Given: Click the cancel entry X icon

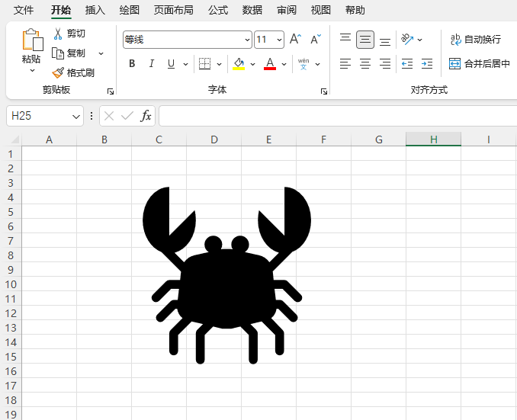Looking at the screenshot, I should click(109, 116).
